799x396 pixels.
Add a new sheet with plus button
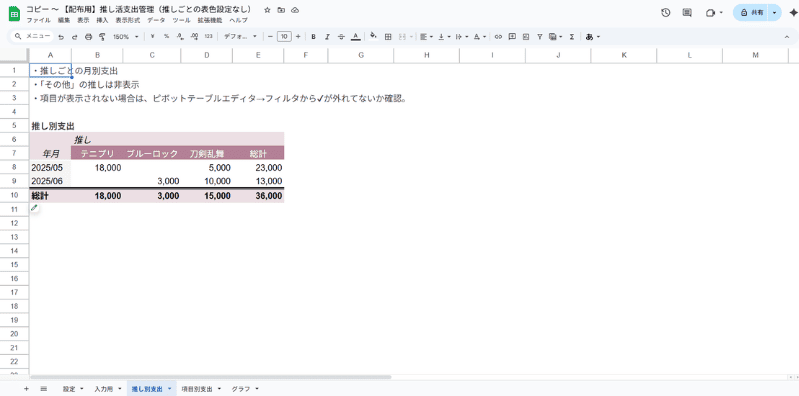pyautogui.click(x=26, y=389)
